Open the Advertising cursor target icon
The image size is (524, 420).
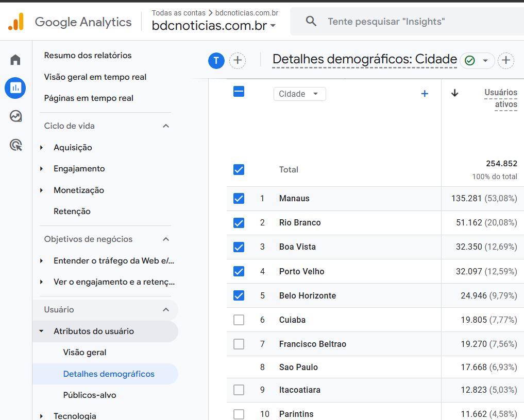coord(15,145)
